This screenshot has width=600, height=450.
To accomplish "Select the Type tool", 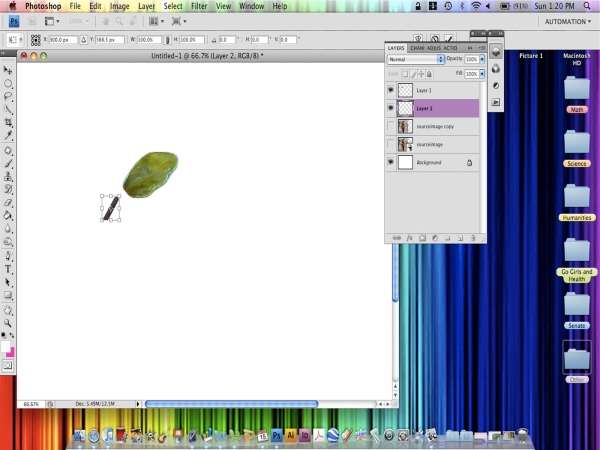I will point(8,269).
